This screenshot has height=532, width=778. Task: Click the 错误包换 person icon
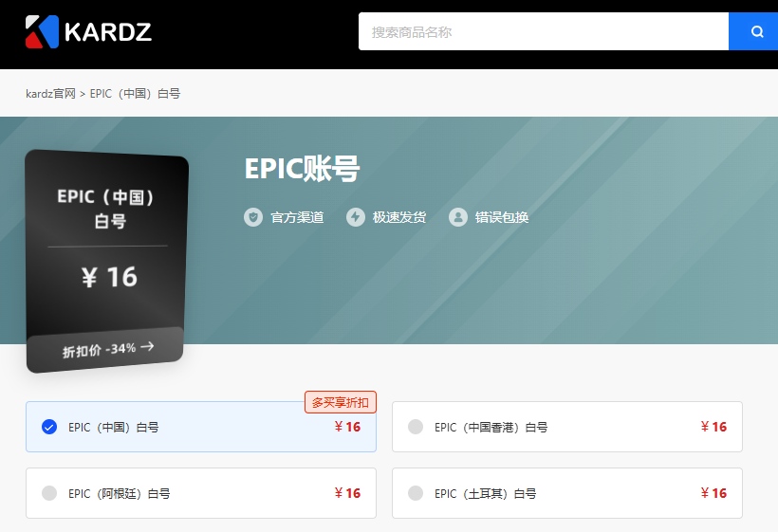458,217
